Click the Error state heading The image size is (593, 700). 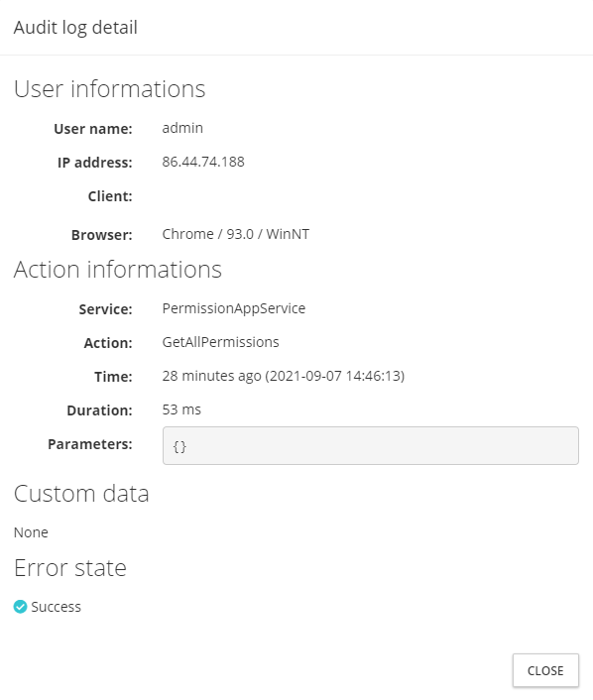click(70, 567)
